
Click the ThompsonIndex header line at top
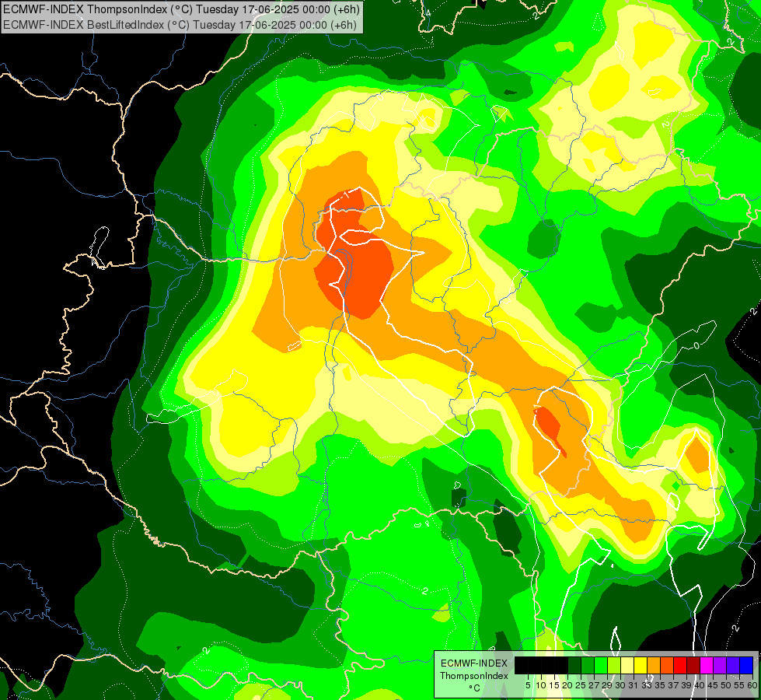coord(181,9)
